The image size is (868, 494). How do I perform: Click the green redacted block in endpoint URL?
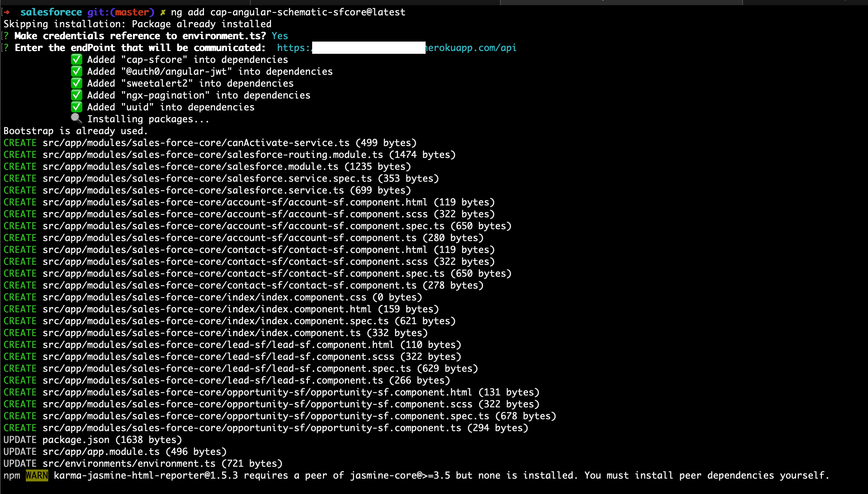pos(369,48)
